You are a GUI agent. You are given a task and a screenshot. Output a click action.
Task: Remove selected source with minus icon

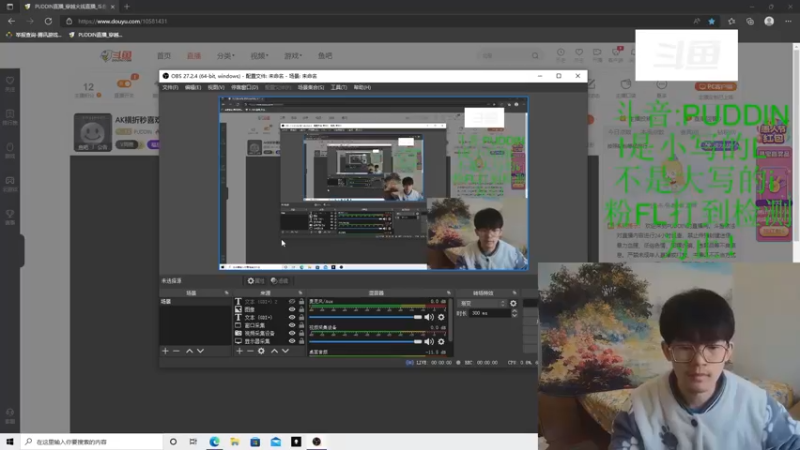pos(250,351)
